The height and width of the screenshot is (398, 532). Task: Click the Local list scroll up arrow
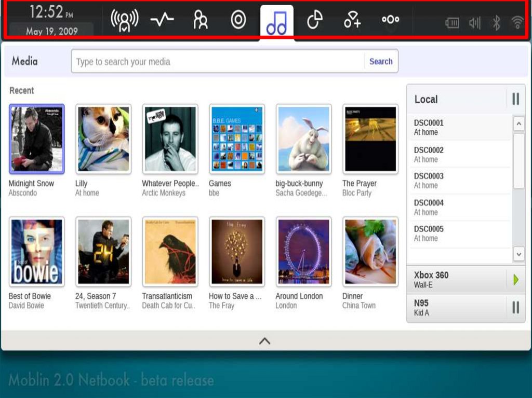519,123
